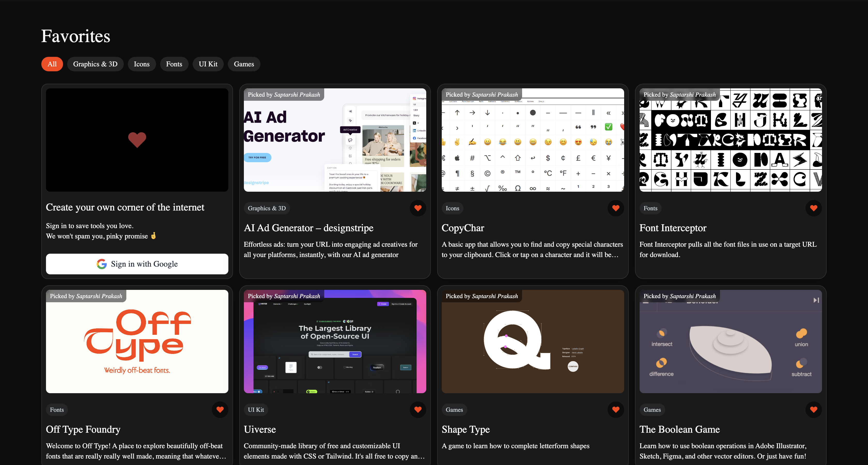Open The Boolean Game preview image
The image size is (868, 465).
(x=731, y=342)
